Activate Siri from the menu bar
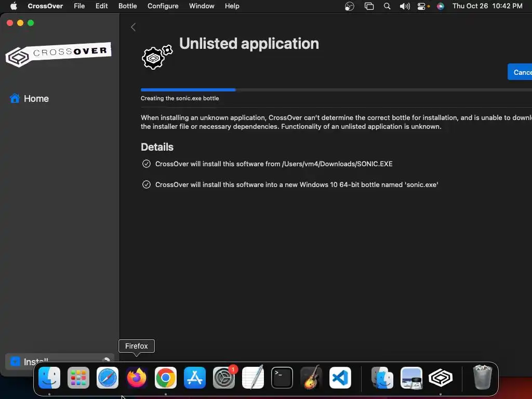 click(x=441, y=6)
